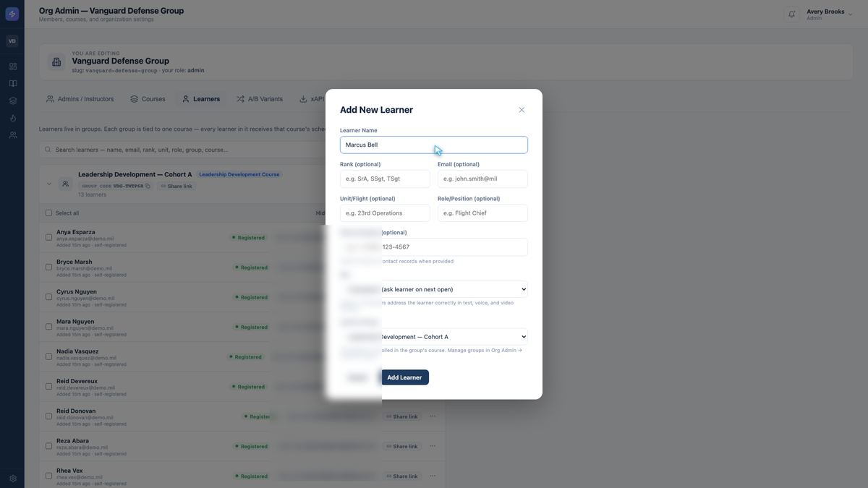
Task: Click the phone number field
Action: click(x=434, y=247)
